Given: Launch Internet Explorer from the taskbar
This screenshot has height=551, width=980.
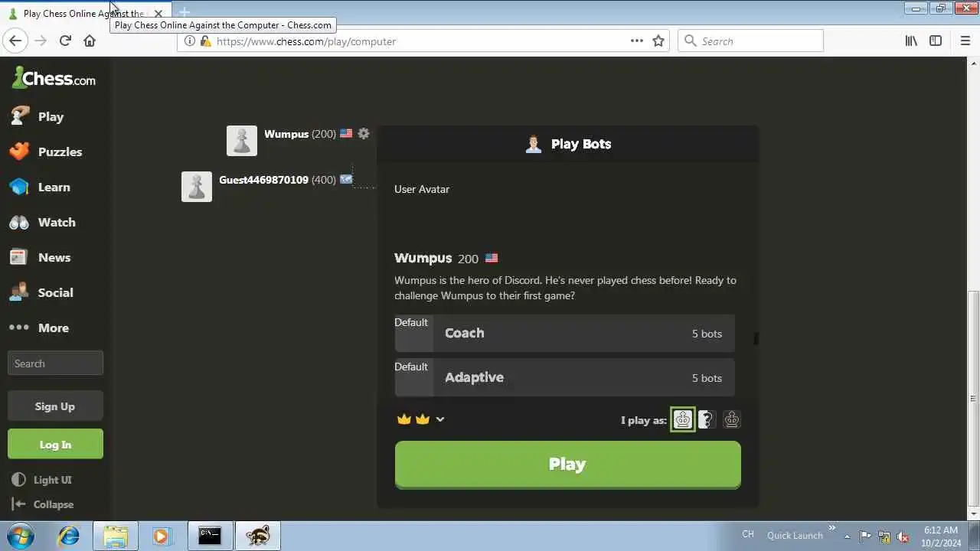Looking at the screenshot, I should pyautogui.click(x=69, y=536).
